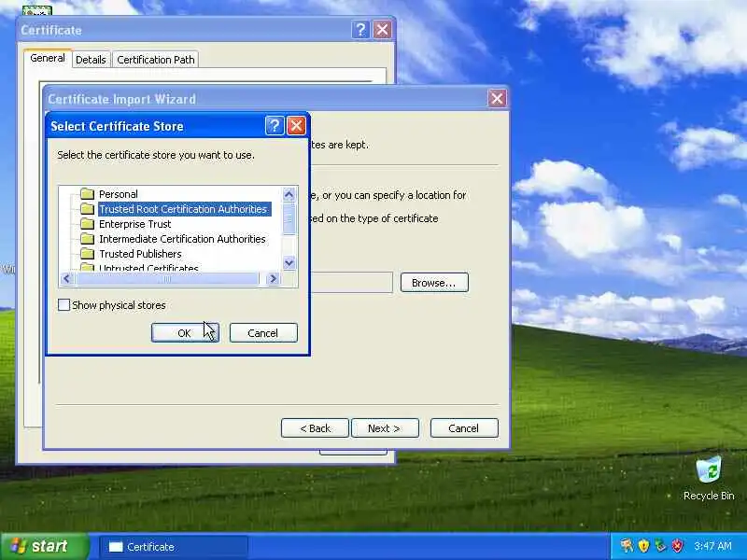Click the Enterprise Trust folder icon

(87, 223)
